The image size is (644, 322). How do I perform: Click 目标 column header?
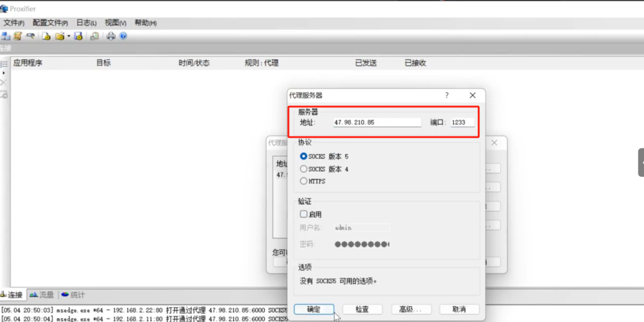click(x=104, y=64)
